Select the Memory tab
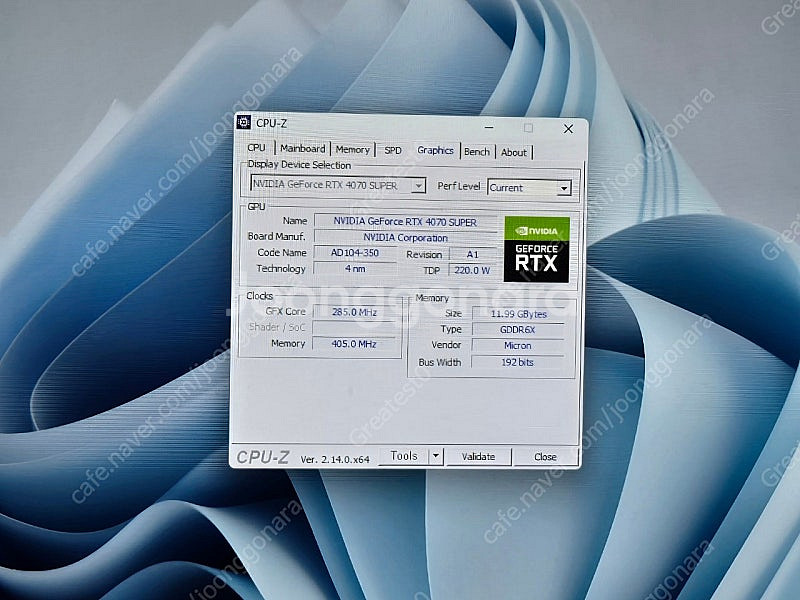The width and height of the screenshot is (800, 600). [x=352, y=149]
